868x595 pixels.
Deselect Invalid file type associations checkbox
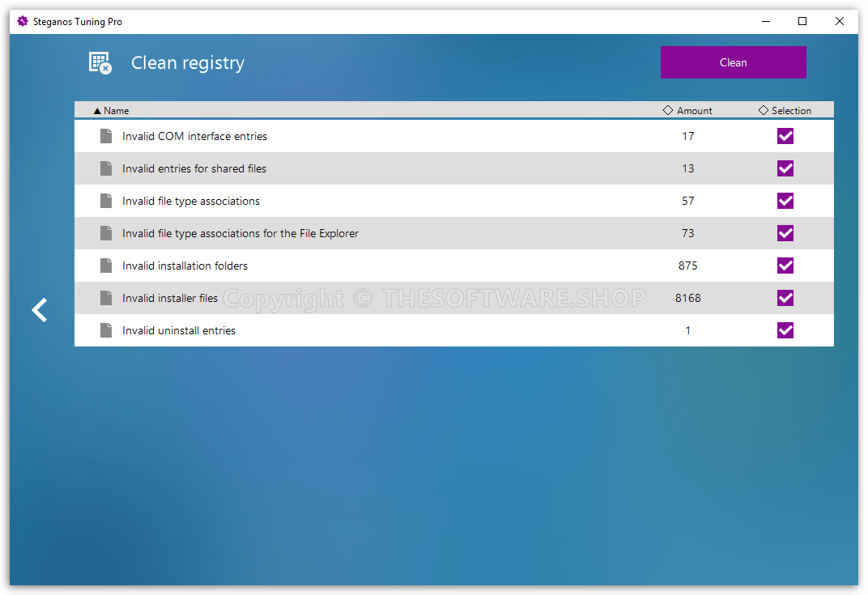[785, 201]
